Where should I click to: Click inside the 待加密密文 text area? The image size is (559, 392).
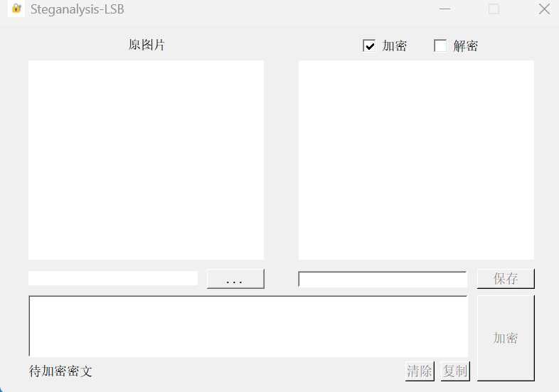[x=248, y=326]
